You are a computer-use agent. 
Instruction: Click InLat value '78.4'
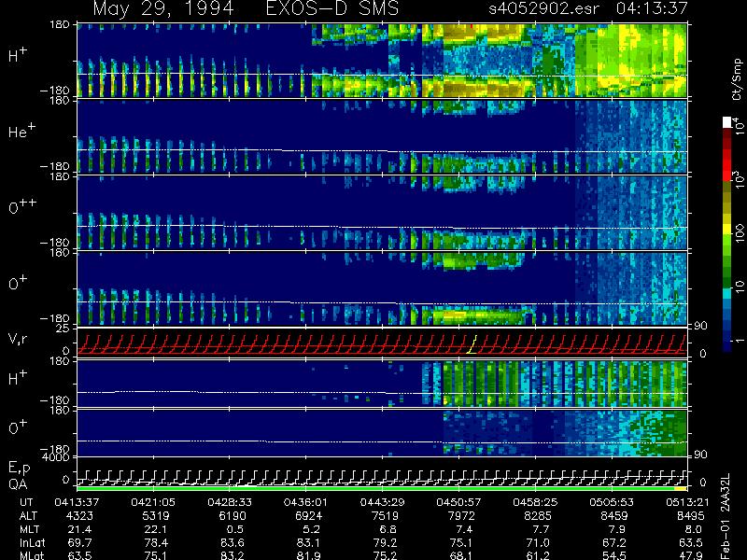tap(158, 543)
